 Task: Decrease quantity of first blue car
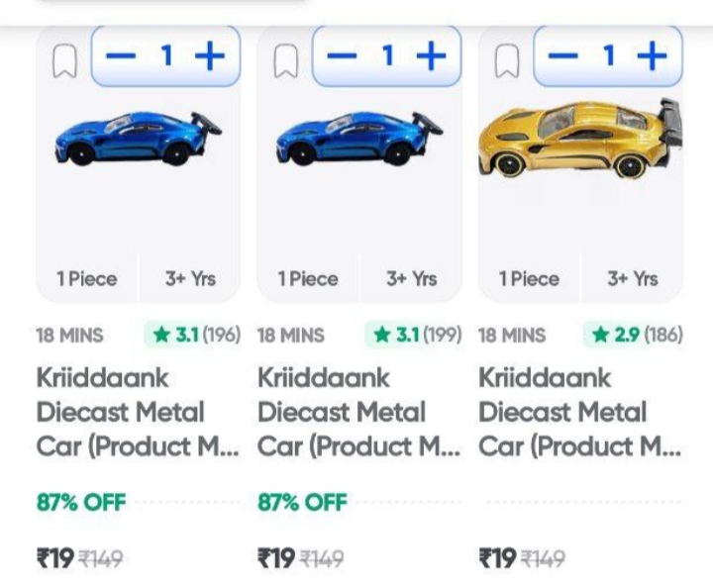point(121,55)
